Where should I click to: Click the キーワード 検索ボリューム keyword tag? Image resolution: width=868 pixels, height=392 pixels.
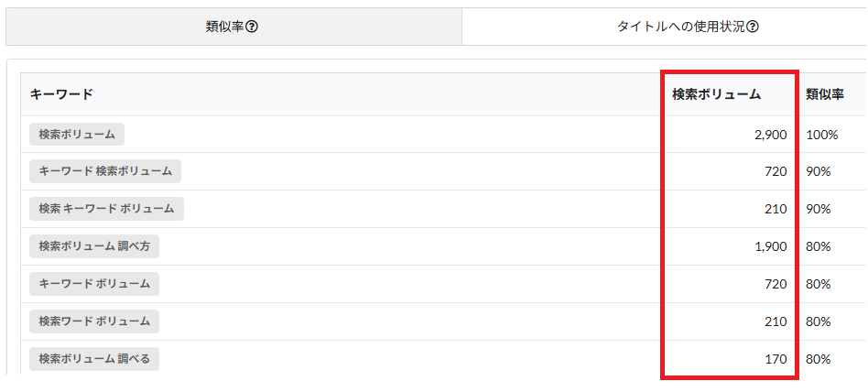click(105, 171)
